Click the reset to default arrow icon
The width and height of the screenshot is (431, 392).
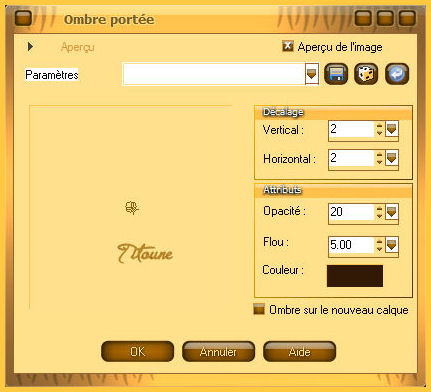pos(397,74)
